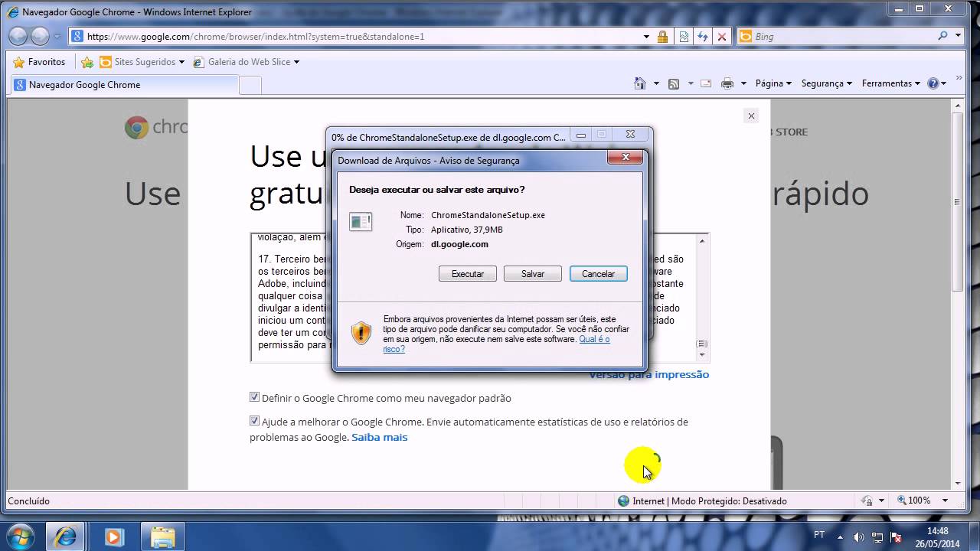Click the compatibility view icon
Screen dimensions: 980x551
pos(684,36)
